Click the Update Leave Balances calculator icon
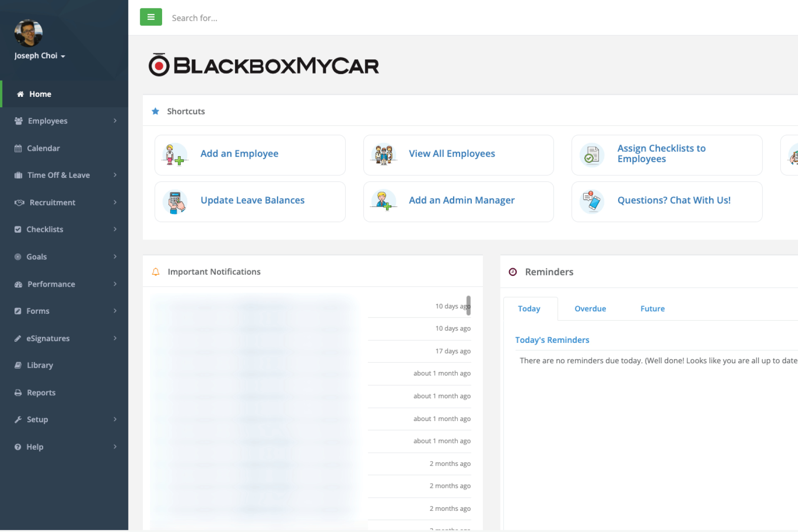 tap(175, 202)
